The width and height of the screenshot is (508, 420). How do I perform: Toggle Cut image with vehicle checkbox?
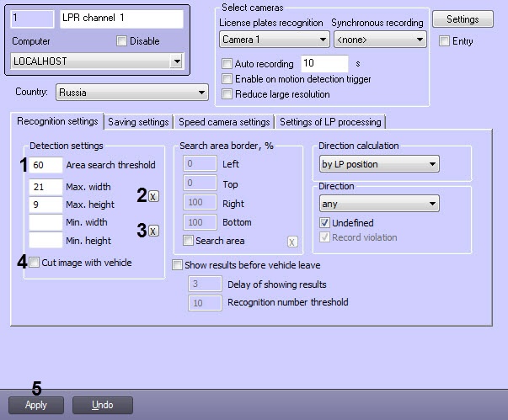(34, 263)
